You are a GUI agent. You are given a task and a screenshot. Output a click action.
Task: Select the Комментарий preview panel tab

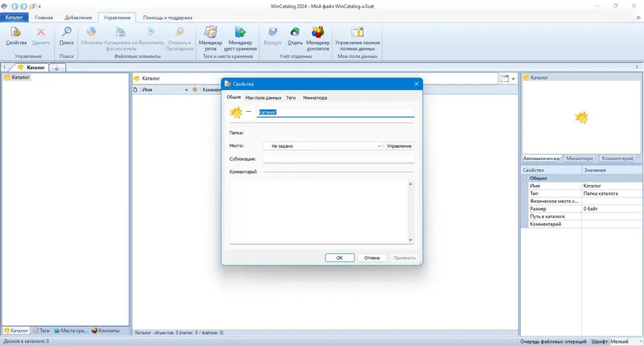617,158
